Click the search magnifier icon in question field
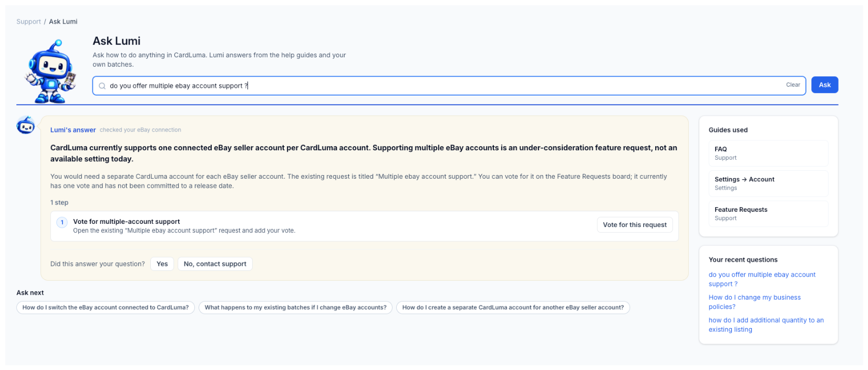This screenshot has height=370, width=868. pyautogui.click(x=102, y=86)
